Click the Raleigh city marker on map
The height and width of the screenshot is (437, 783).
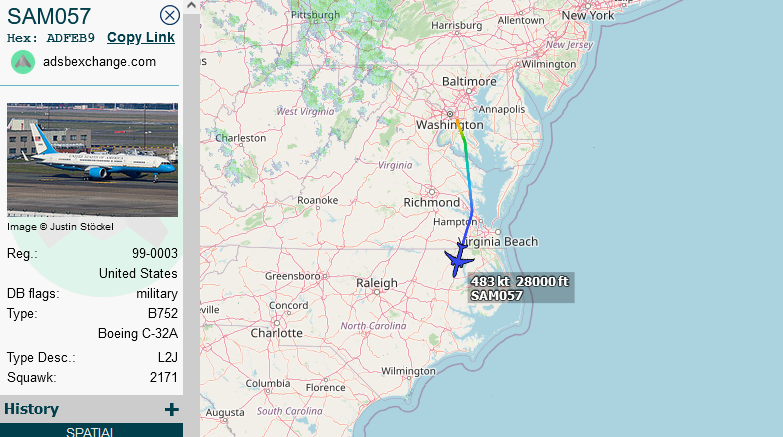pyautogui.click(x=377, y=292)
